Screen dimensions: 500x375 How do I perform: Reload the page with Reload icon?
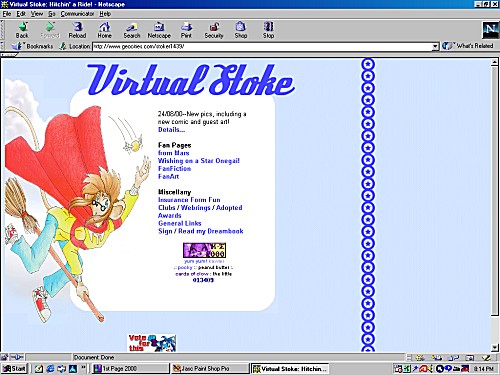[x=77, y=27]
